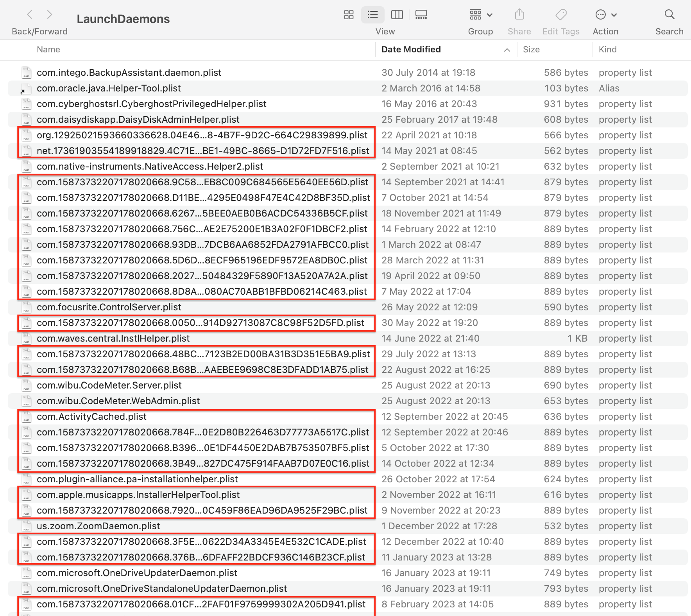
Task: Open the Search magnifier
Action: (670, 15)
